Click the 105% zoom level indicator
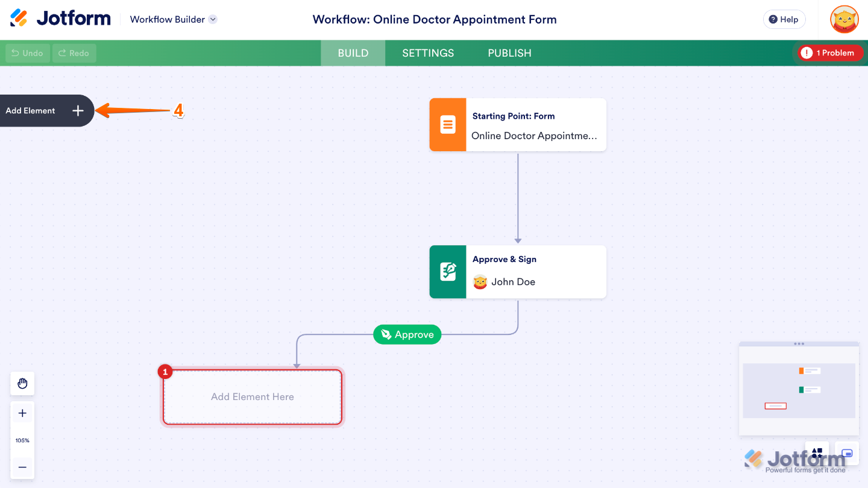This screenshot has width=868, height=488. [22, 440]
